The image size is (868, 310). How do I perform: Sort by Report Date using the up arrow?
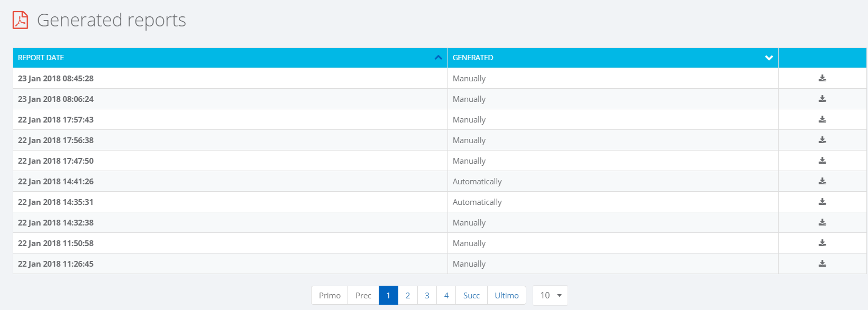(x=438, y=58)
